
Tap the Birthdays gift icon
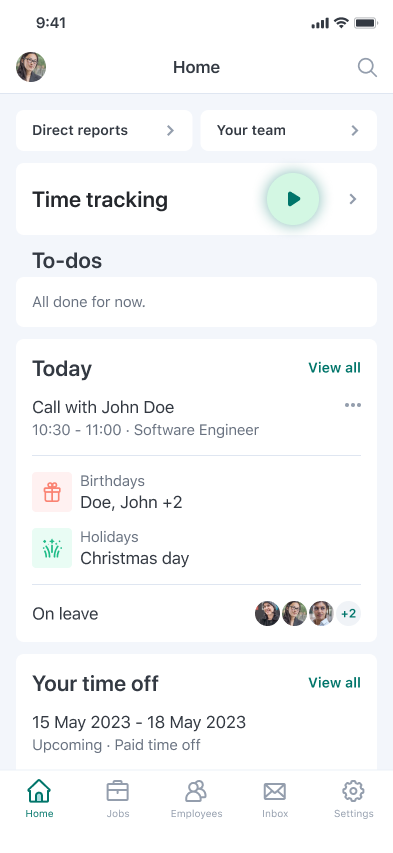(52, 492)
